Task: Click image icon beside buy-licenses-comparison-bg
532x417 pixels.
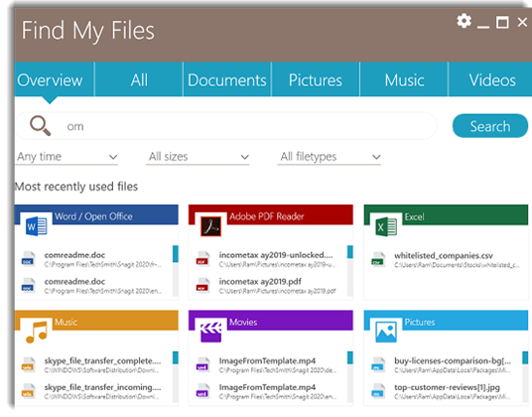Action: coord(378,364)
